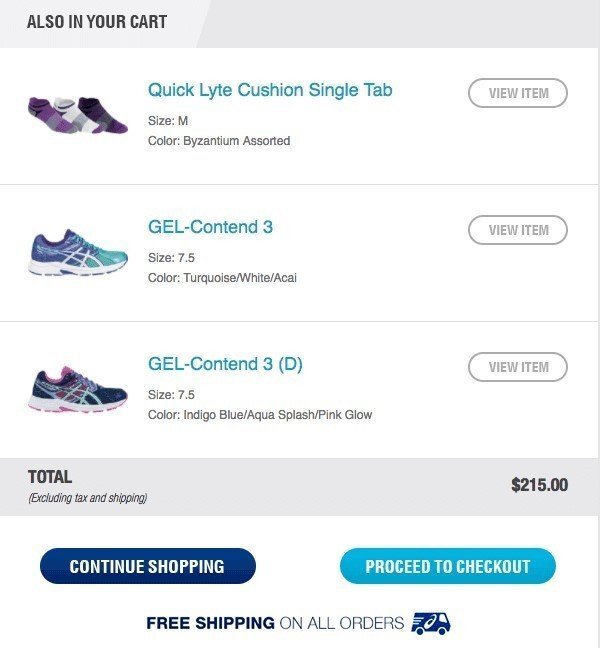
Task: Open the GEL-Contend 3 product link
Action: point(210,227)
